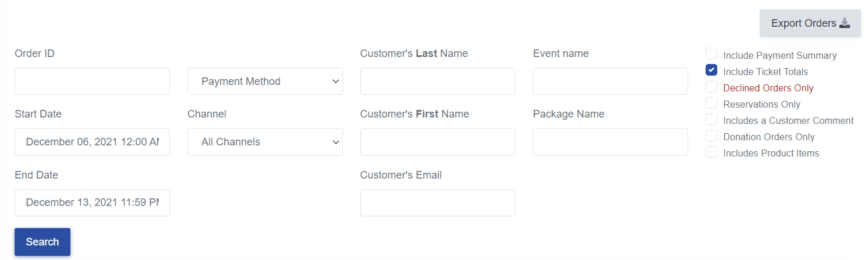The height and width of the screenshot is (260, 868).
Task: Click into the Event name field
Action: [x=610, y=81]
